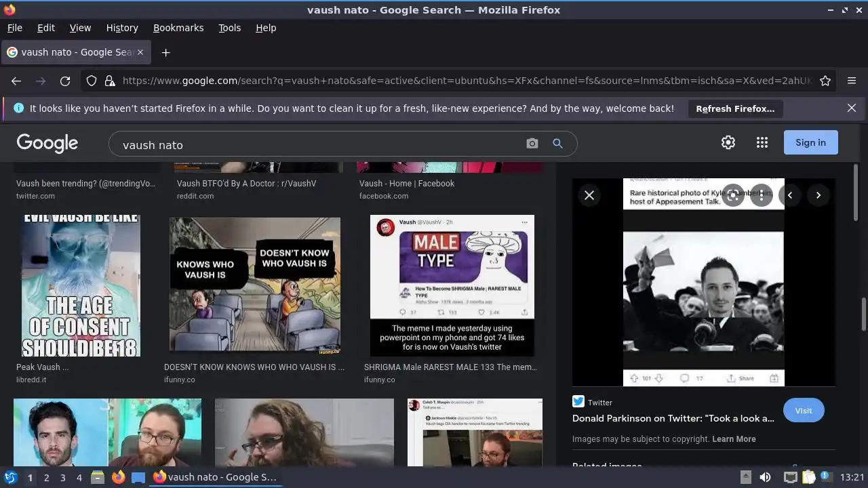
Task: Close the image preview panel
Action: point(589,195)
